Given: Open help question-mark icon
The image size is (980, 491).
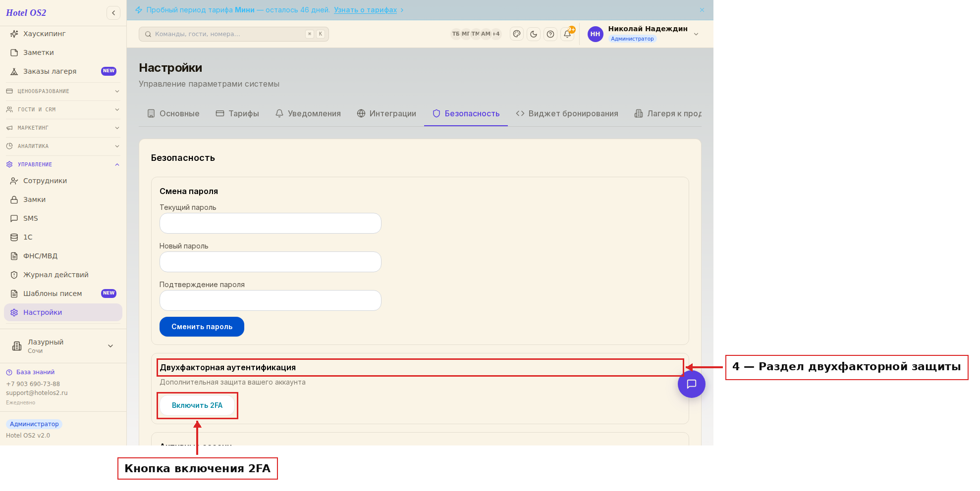Looking at the screenshot, I should pos(550,34).
